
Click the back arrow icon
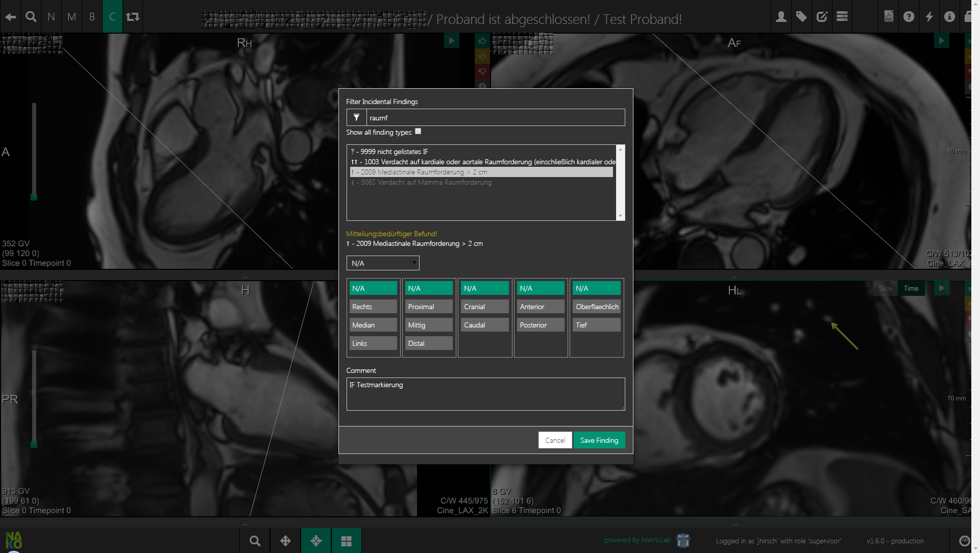[x=10, y=17]
